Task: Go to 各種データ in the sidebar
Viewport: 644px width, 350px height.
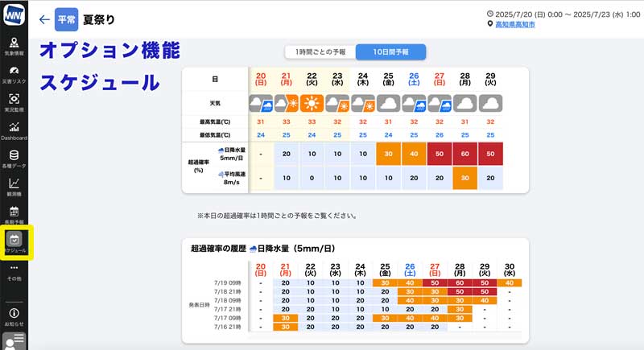Action: click(x=14, y=158)
